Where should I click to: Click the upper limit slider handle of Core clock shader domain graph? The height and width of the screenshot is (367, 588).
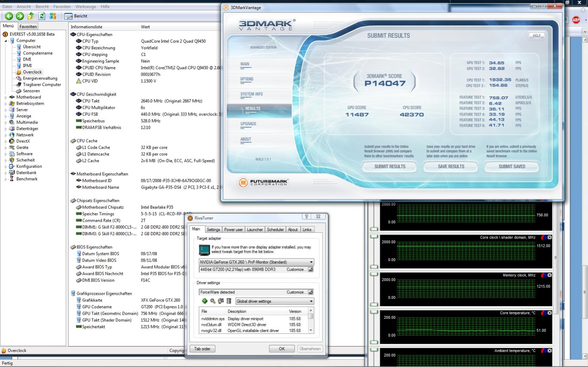click(374, 237)
